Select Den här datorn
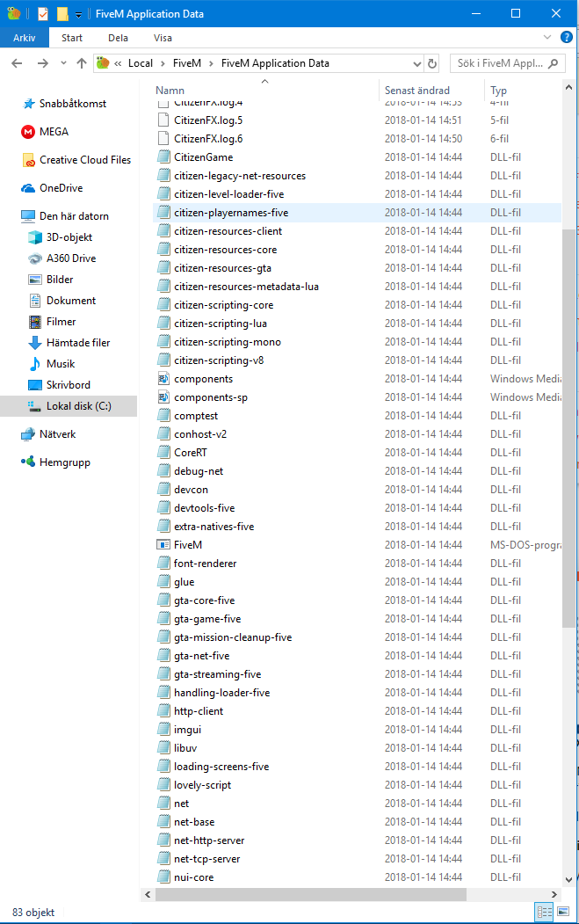Screen dimensions: 579x924 point(65,216)
